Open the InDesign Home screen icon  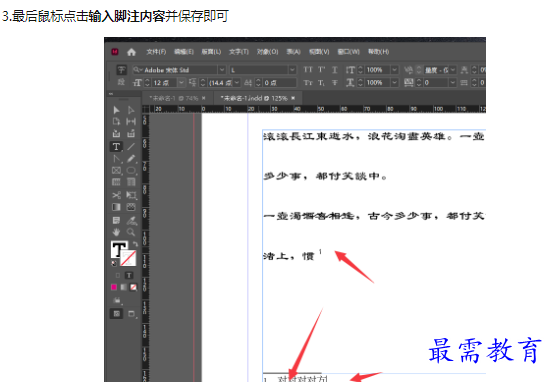tap(131, 52)
